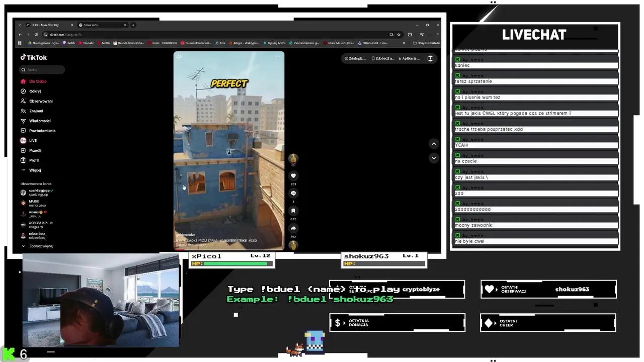Viewport: 644px width, 362px height.
Task: Reload the page with refresh icon
Action: coord(36,35)
